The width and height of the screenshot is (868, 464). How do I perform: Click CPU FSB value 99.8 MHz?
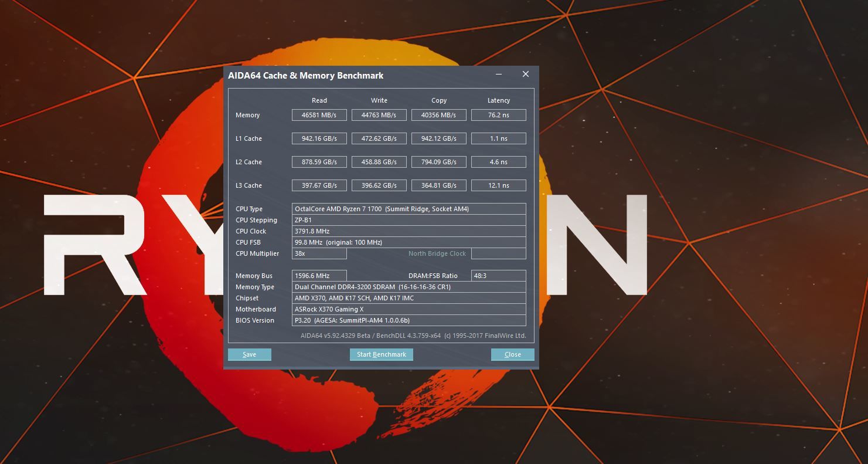409,242
